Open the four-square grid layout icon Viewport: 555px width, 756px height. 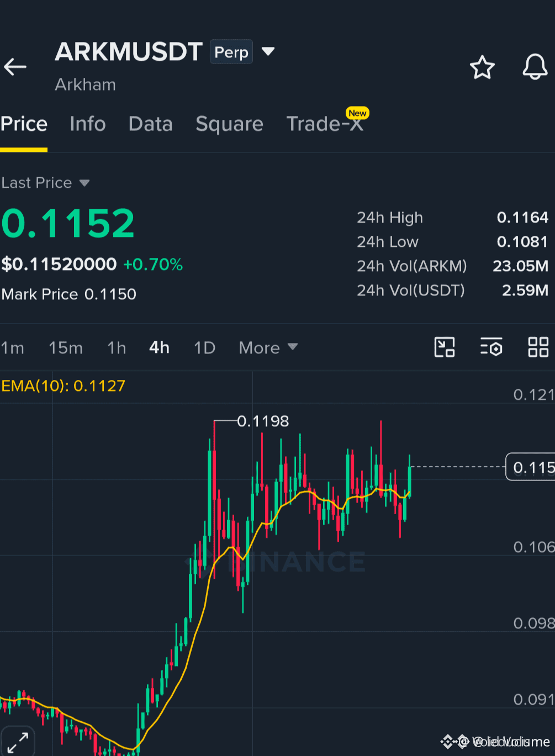point(538,347)
